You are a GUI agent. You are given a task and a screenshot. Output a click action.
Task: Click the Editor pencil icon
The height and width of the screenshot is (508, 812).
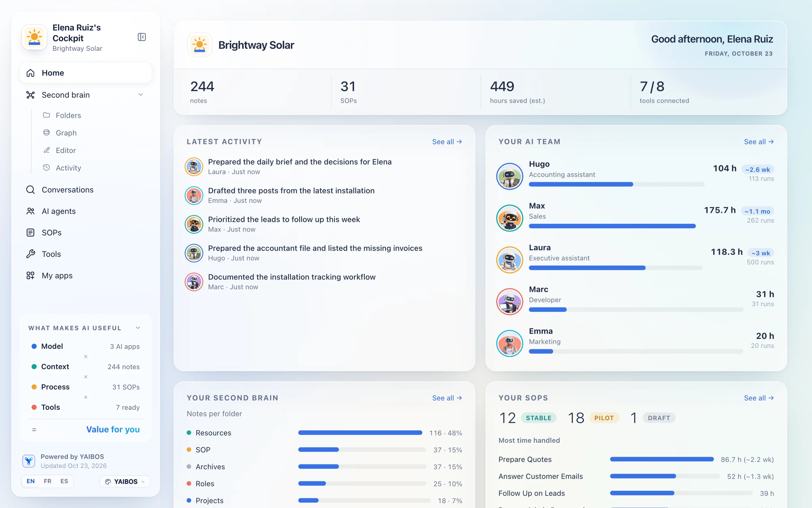(x=47, y=150)
